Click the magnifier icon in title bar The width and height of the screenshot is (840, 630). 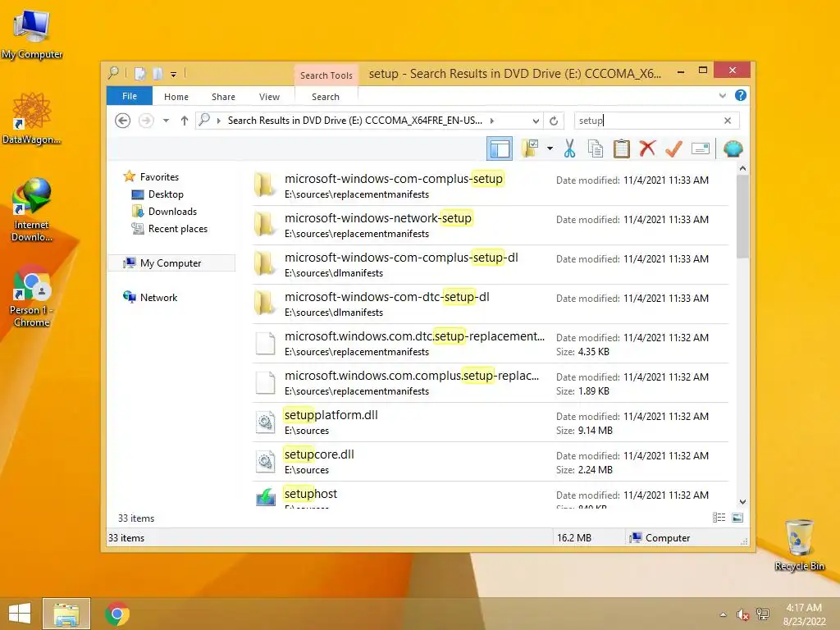[x=113, y=72]
